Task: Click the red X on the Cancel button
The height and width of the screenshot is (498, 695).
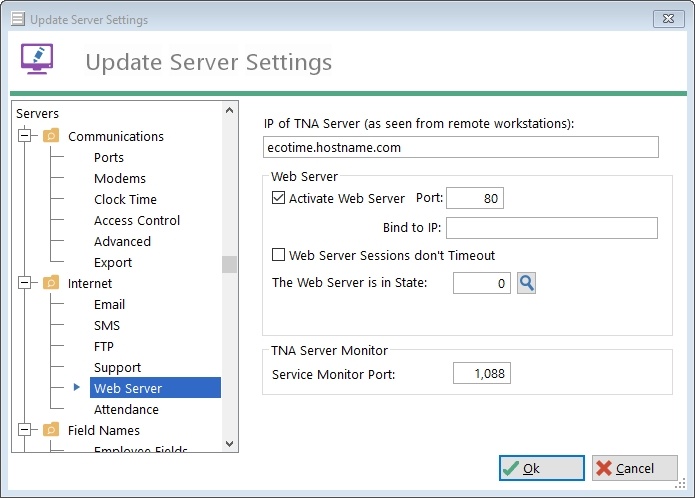Action: pos(604,468)
